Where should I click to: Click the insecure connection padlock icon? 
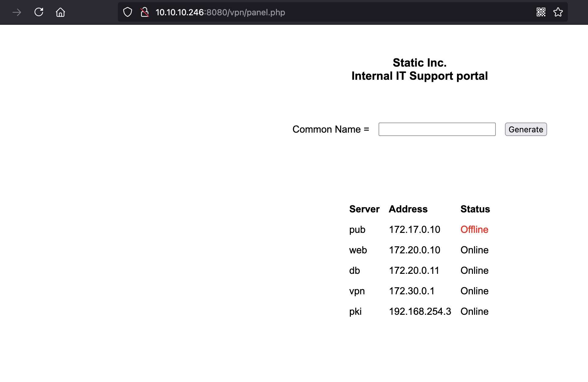point(145,12)
